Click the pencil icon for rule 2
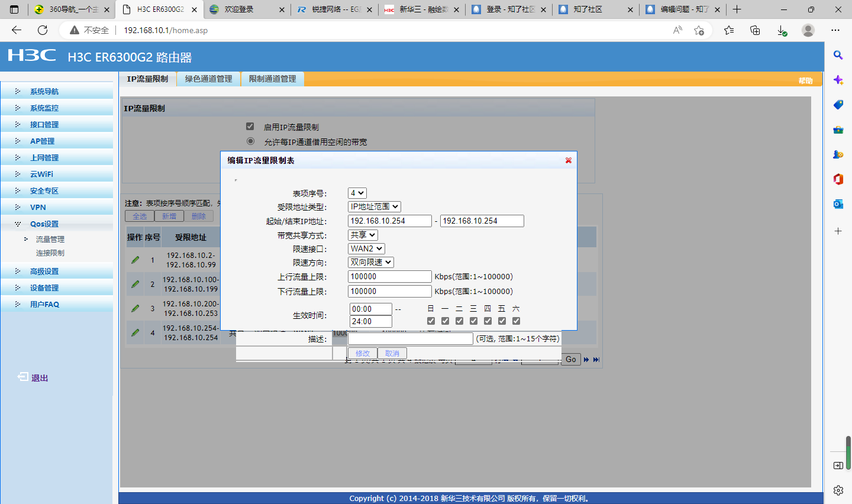Screen dimensions: 852x504 point(135,284)
